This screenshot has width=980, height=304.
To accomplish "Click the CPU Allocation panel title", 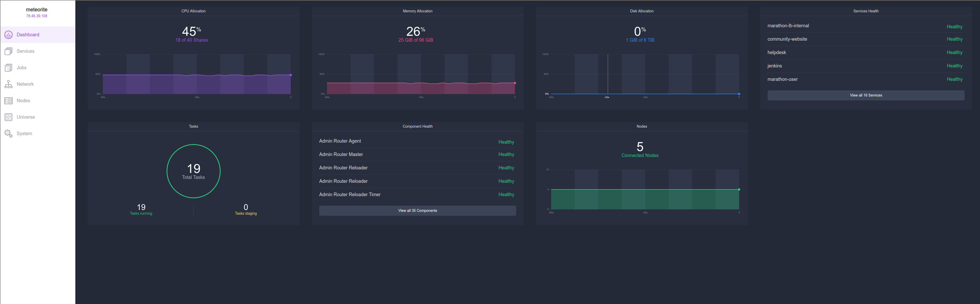I will point(193,11).
